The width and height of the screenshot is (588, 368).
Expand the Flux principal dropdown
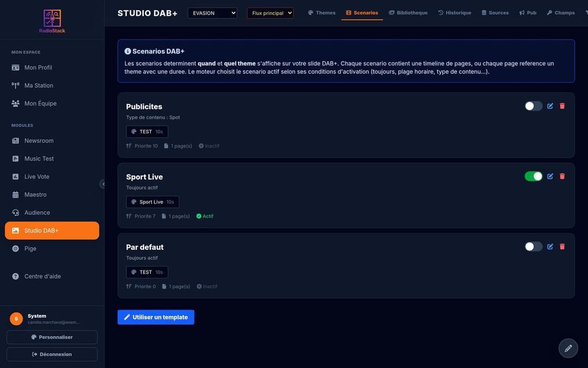coord(270,13)
